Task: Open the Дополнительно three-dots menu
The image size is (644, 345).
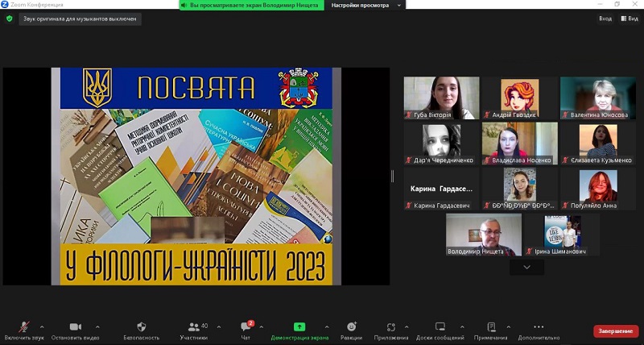Action: pyautogui.click(x=539, y=327)
